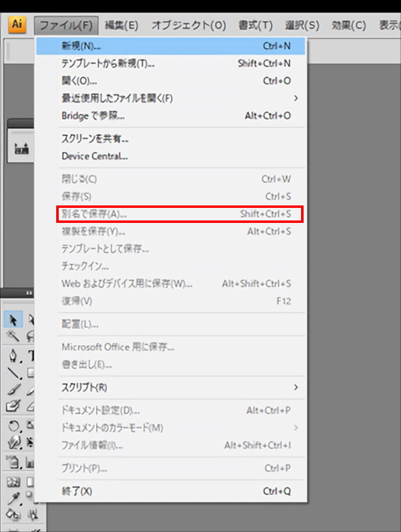Open the オブジェクト(O) menu
The image size is (401, 532).
189,26
